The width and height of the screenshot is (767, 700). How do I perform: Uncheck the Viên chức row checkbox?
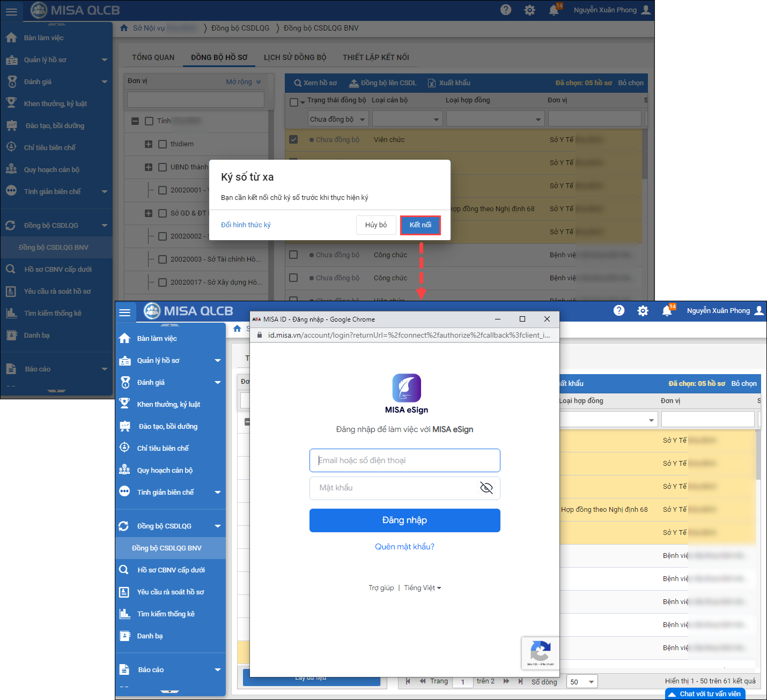[x=293, y=139]
